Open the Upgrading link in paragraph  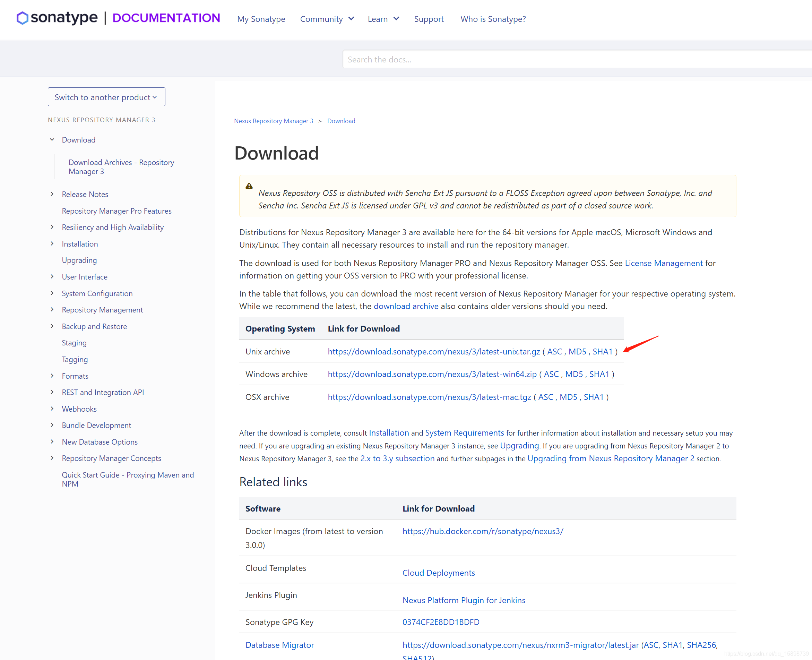[519, 446]
